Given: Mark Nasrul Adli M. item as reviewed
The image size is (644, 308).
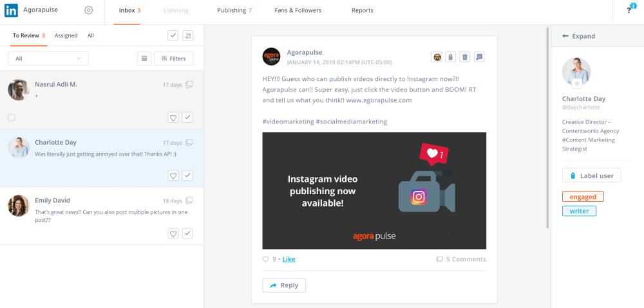Looking at the screenshot, I should pos(187,118).
